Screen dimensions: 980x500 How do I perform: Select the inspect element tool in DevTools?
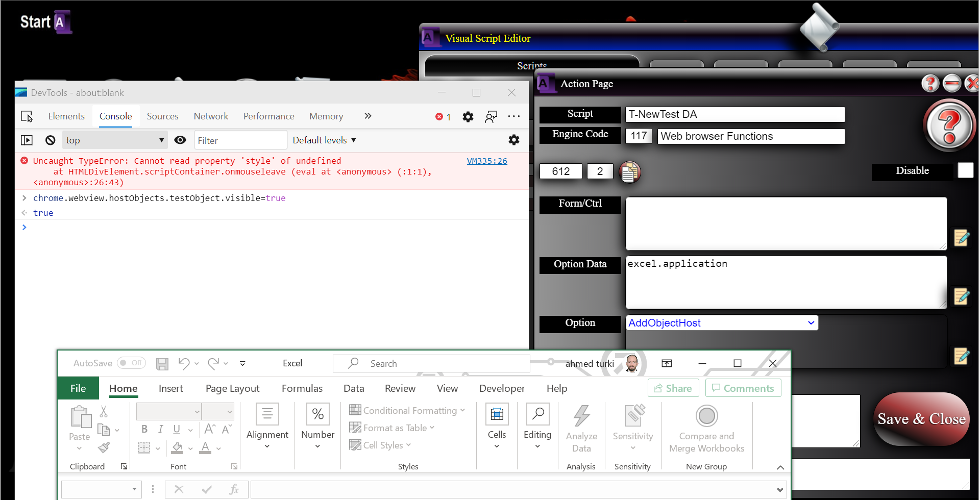[27, 116]
